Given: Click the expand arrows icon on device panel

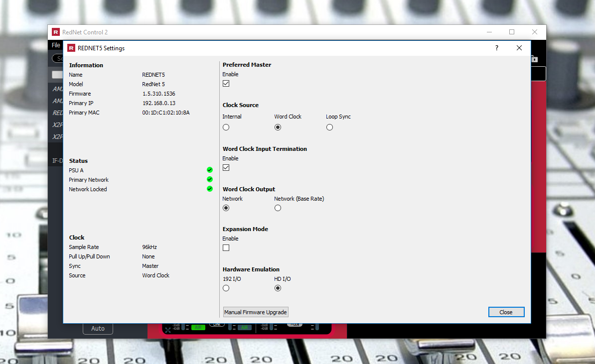Looking at the screenshot, I should [x=168, y=330].
